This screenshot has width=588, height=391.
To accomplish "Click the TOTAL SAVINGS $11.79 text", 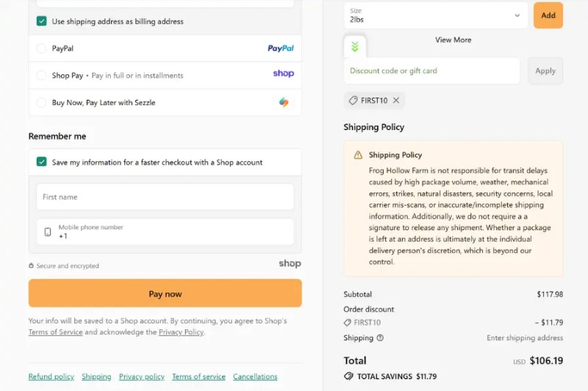I will 397,376.
